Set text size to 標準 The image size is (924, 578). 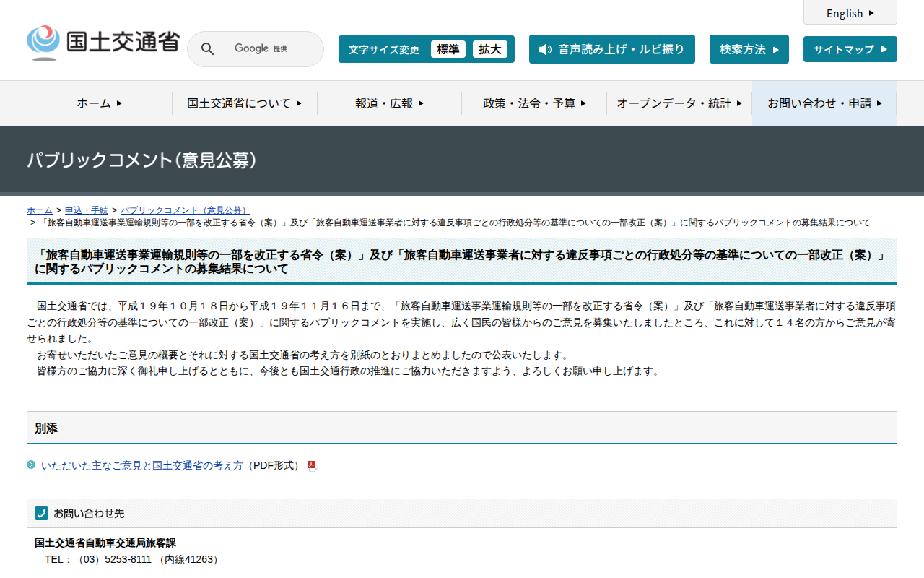pyautogui.click(x=448, y=49)
